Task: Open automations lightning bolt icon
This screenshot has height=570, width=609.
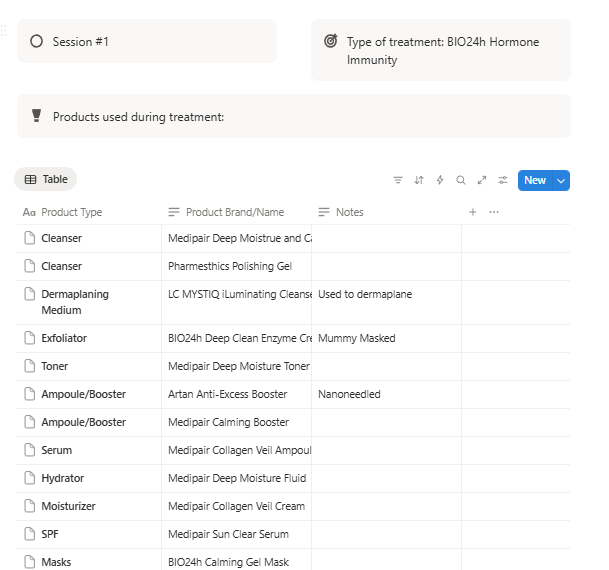Action: pyautogui.click(x=440, y=180)
